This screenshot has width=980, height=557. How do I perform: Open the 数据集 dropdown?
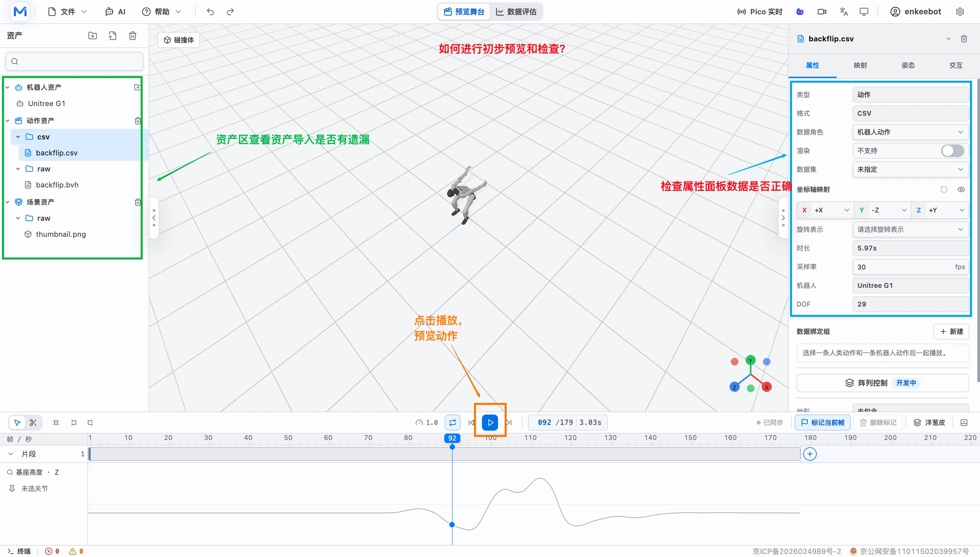click(910, 169)
